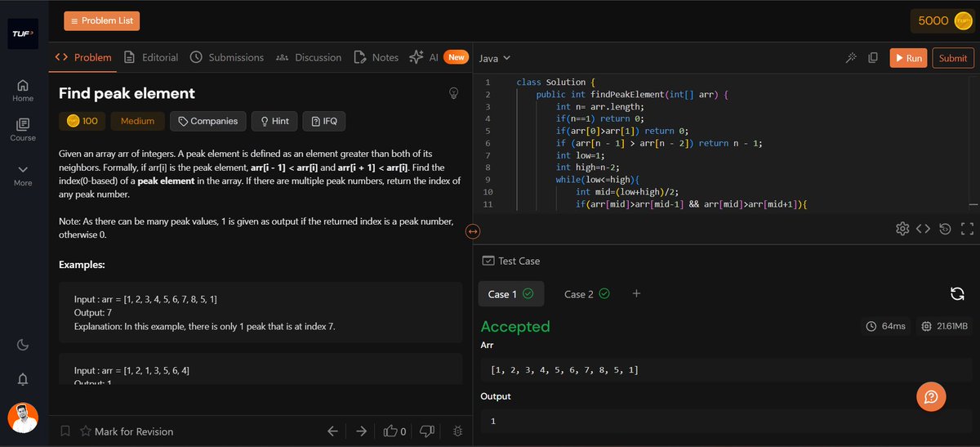Open the AI tab
Viewport: 980px width, 447px height.
tap(438, 57)
